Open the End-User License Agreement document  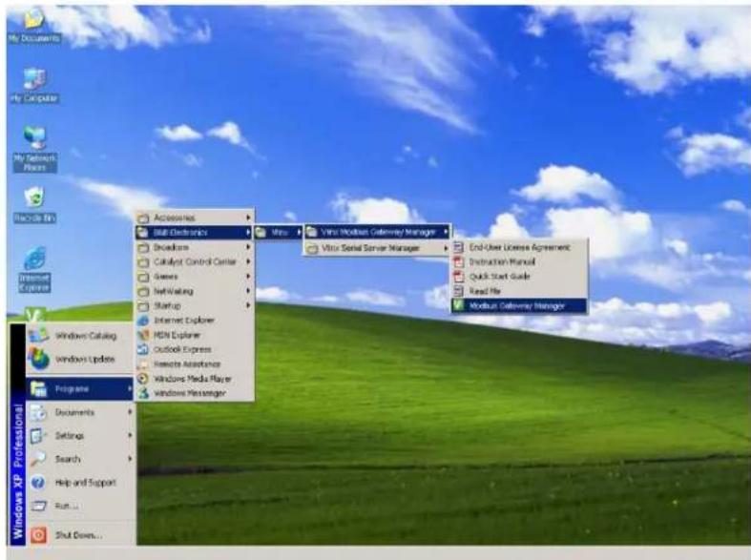click(519, 247)
